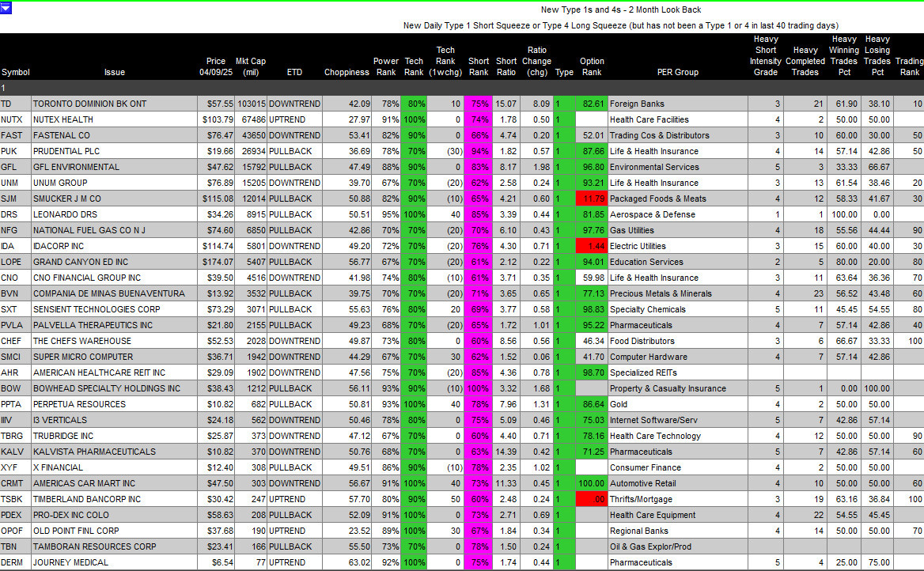The image size is (924, 571).
Task: Click the Heavy Winning Trades Pct header
Action: click(x=844, y=55)
